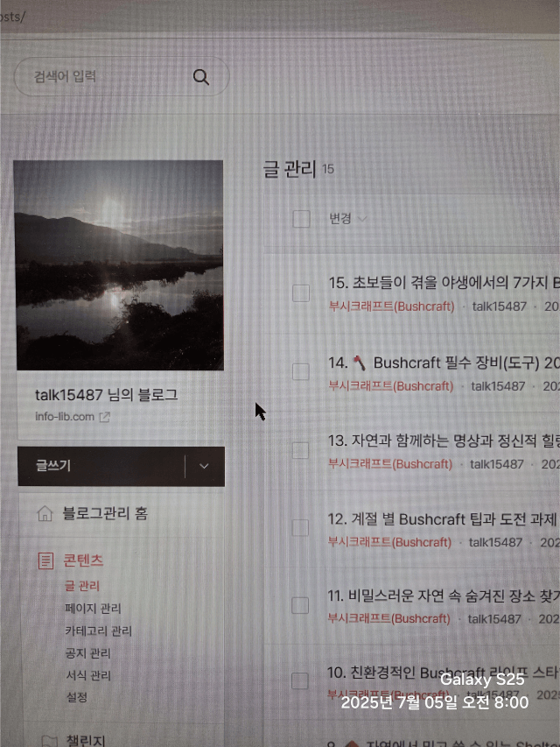Screen dimensions: 560x747
Task: Click author talk15487 under post 11
Action: tap(494, 618)
